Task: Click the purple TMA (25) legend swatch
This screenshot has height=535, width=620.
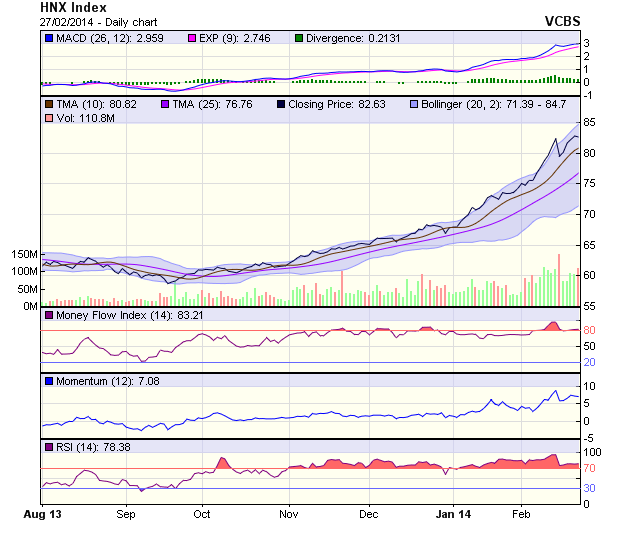Action: 165,103
